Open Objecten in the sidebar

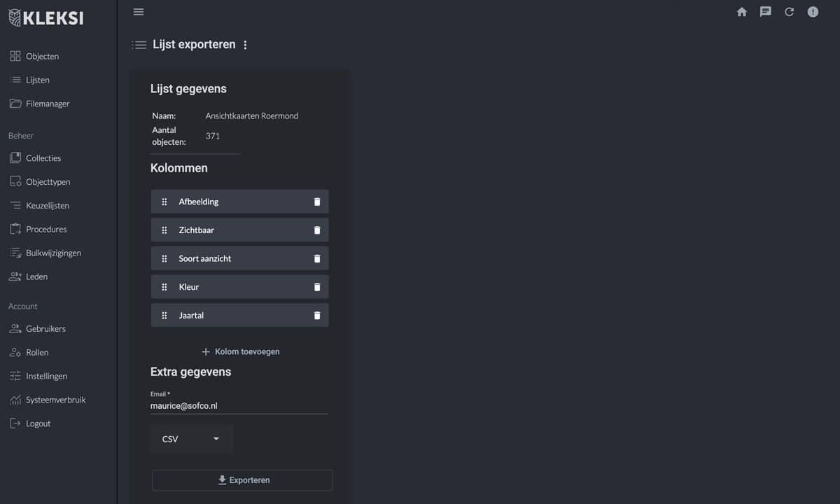[42, 56]
